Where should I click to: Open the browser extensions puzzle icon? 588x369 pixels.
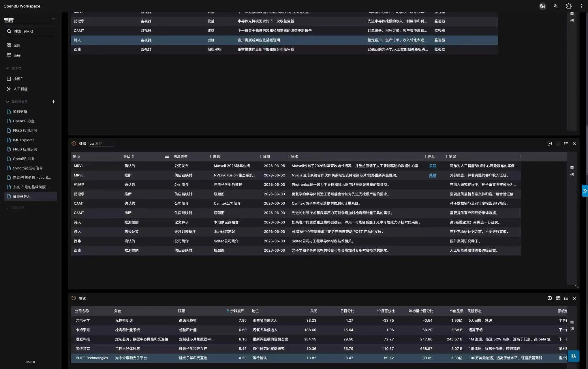pos(569,6)
